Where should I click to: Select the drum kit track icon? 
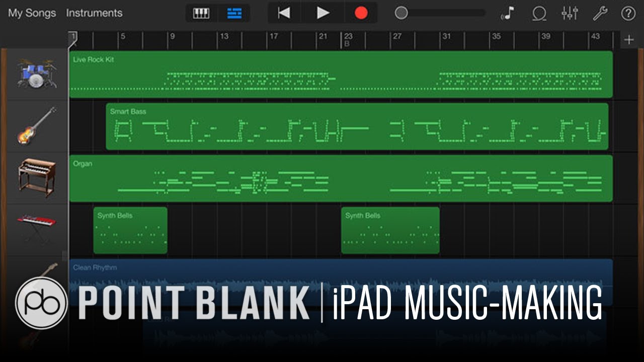click(37, 74)
